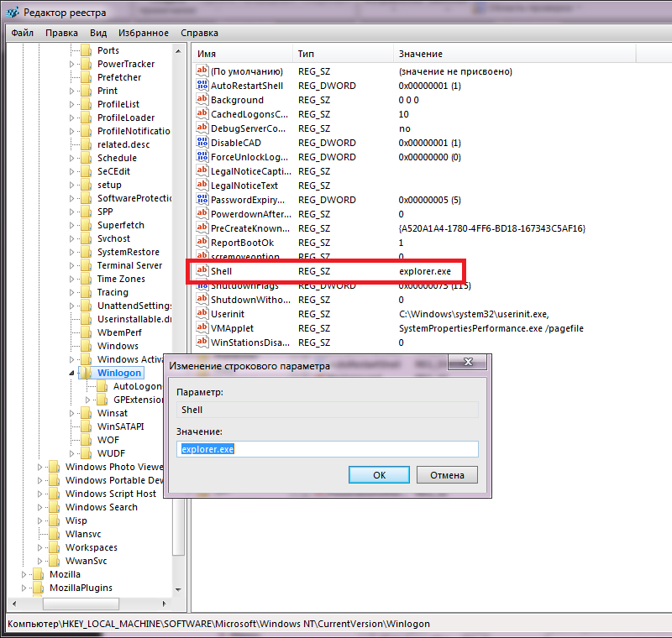Select the ForceUnlockLog... DWORD icon
This screenshot has width=672, height=638.
(202, 156)
